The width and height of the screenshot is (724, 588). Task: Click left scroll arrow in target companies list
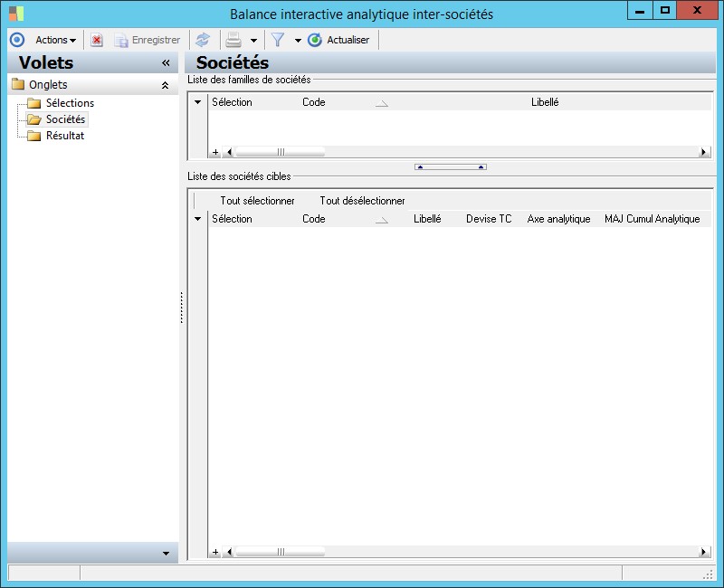(229, 552)
